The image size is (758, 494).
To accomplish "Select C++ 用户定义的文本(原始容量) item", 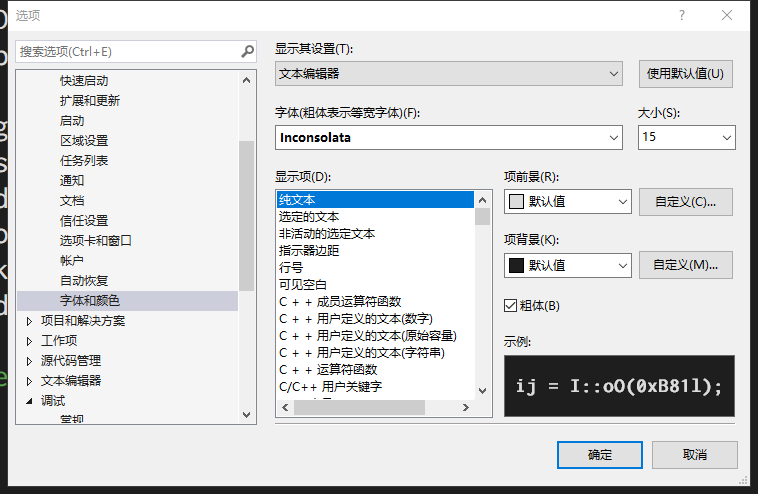I will point(375,335).
